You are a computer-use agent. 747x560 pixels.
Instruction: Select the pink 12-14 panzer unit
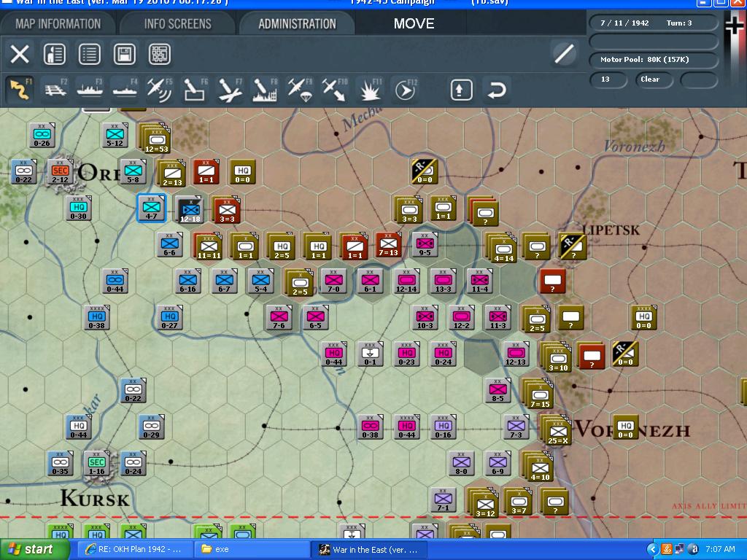coord(406,281)
